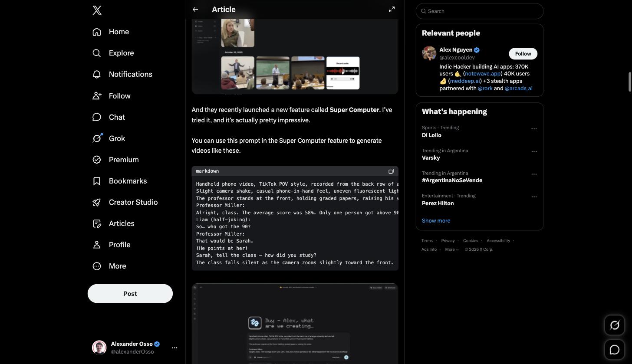Follow Alex Nguyen
This screenshot has width=632, height=364.
click(x=523, y=54)
